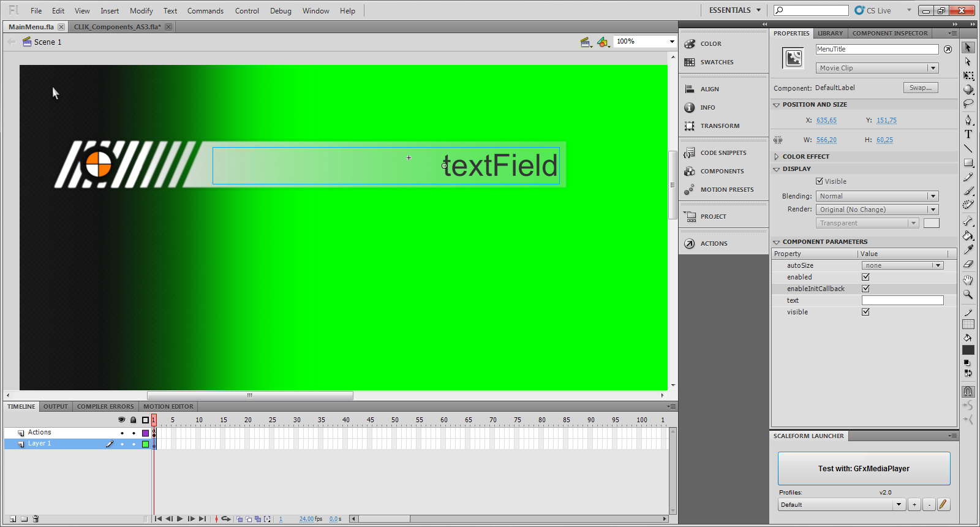This screenshot has width=980, height=527.
Task: Open the autoSize value dropdown
Action: pyautogui.click(x=902, y=265)
